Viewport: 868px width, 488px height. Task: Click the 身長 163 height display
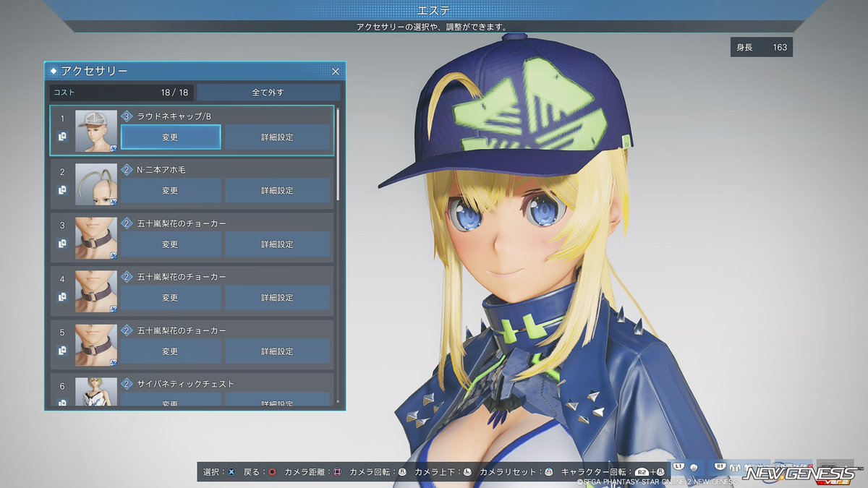point(761,48)
